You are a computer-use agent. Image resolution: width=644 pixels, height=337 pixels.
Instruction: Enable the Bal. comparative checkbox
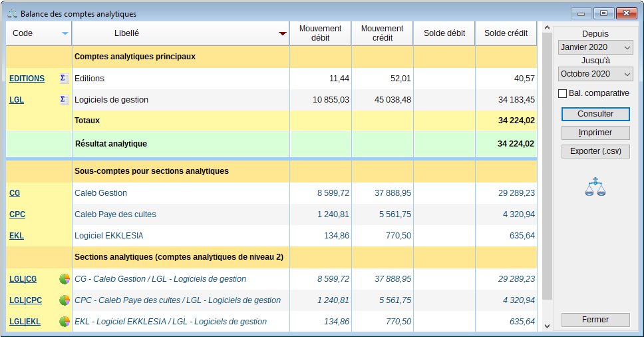pos(563,94)
